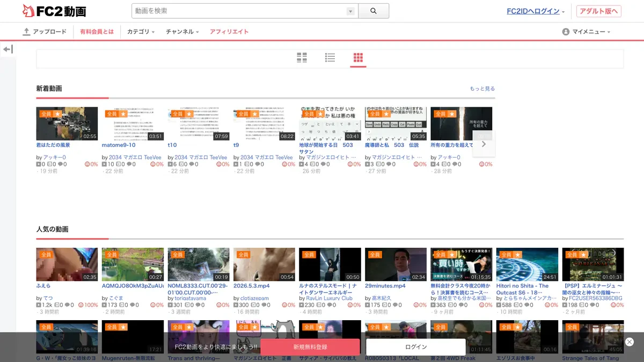
Task: Click play count icon under 2026.5.3.mp4
Action: coord(236,305)
